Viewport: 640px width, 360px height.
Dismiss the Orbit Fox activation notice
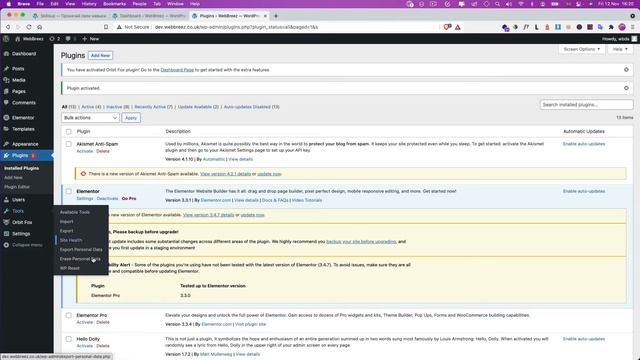626,70
